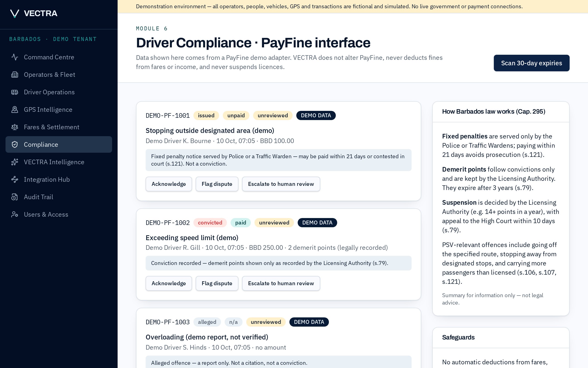Escalate DEMO-PF-1001 to human review
The width and height of the screenshot is (588, 368).
(x=281, y=184)
